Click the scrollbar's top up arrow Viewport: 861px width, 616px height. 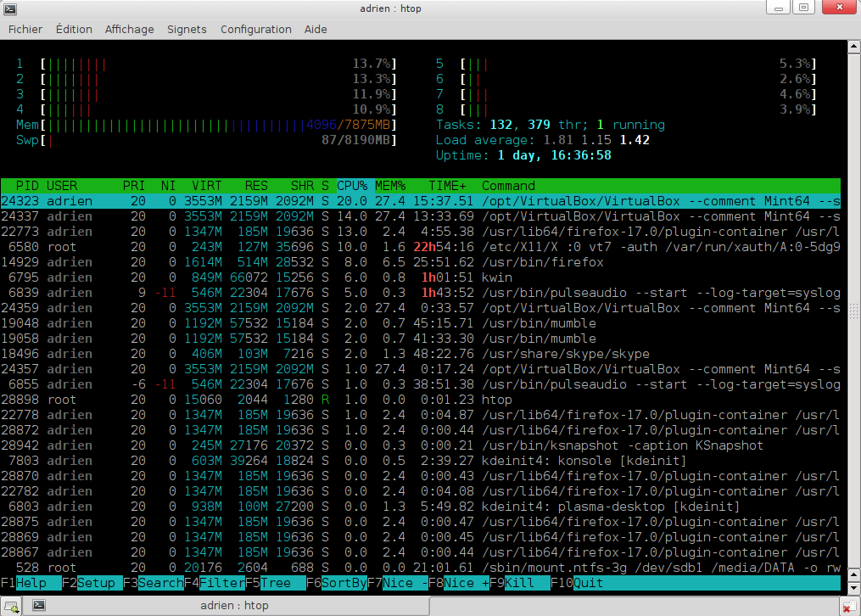854,46
